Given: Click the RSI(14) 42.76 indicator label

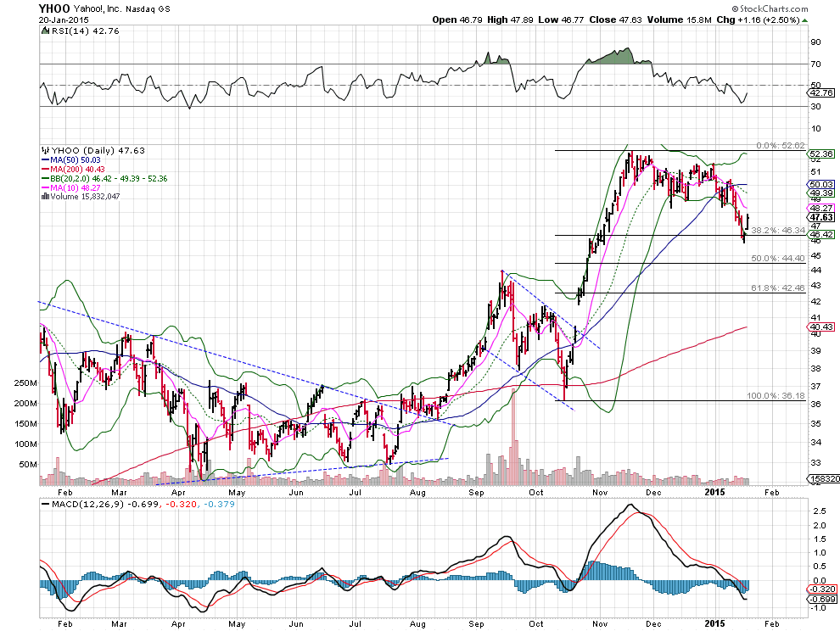Looking at the screenshot, I should (x=85, y=31).
